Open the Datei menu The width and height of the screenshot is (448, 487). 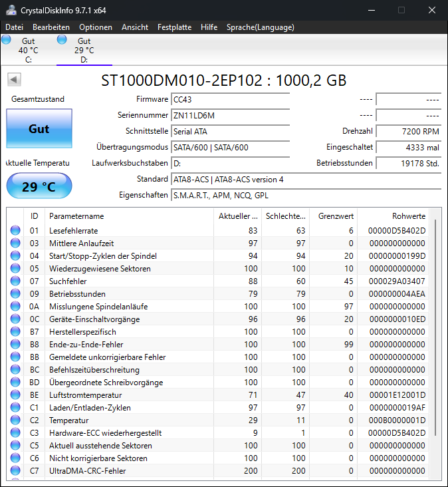point(14,27)
